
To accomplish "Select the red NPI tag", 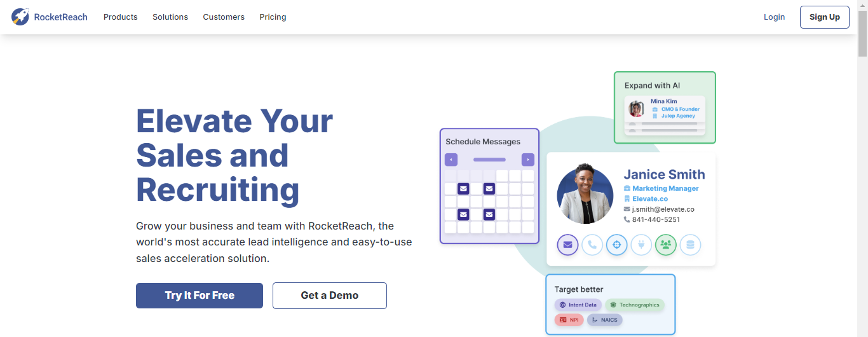I will (569, 320).
